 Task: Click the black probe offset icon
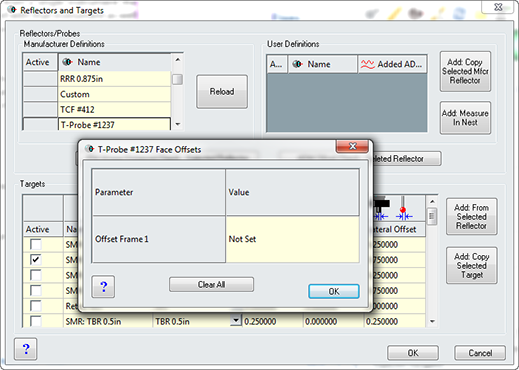tap(381, 209)
